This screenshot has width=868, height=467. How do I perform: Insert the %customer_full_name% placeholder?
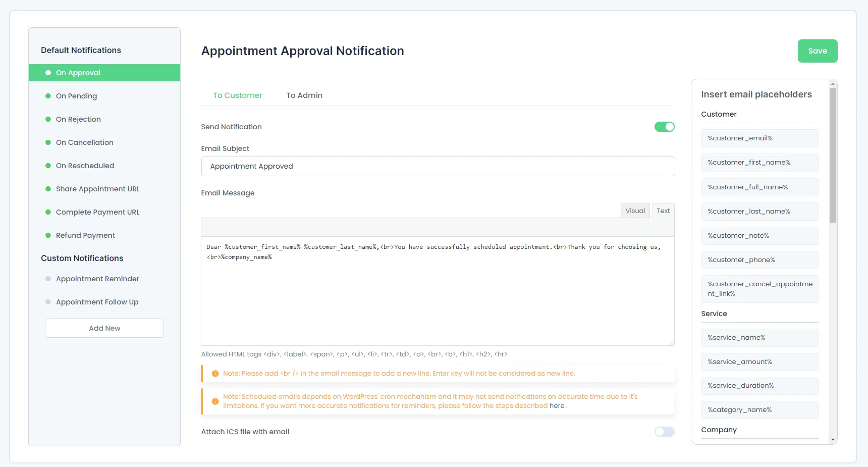[759, 187]
